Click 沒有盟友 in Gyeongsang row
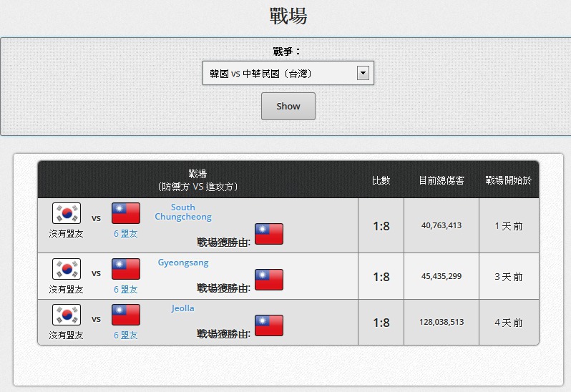Image resolution: width=571 pixels, height=392 pixels. click(x=66, y=290)
